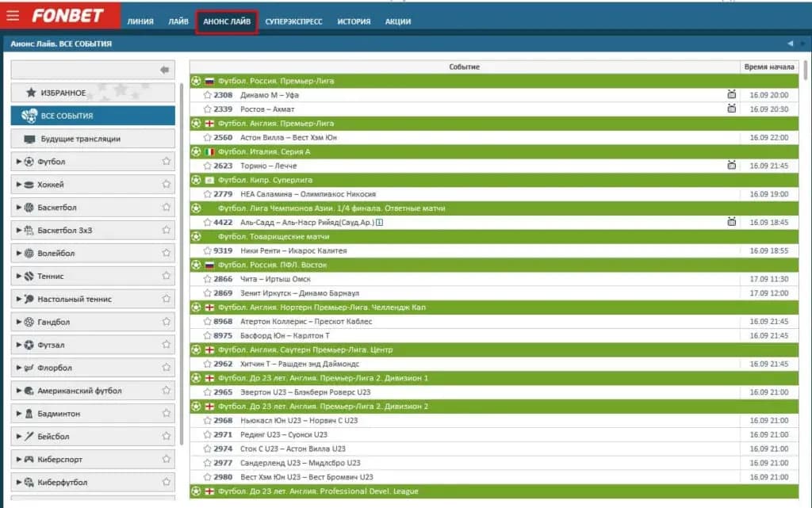This screenshot has width=812, height=508.
Task: Open the ИСТОРИЯ tab
Action: (354, 21)
